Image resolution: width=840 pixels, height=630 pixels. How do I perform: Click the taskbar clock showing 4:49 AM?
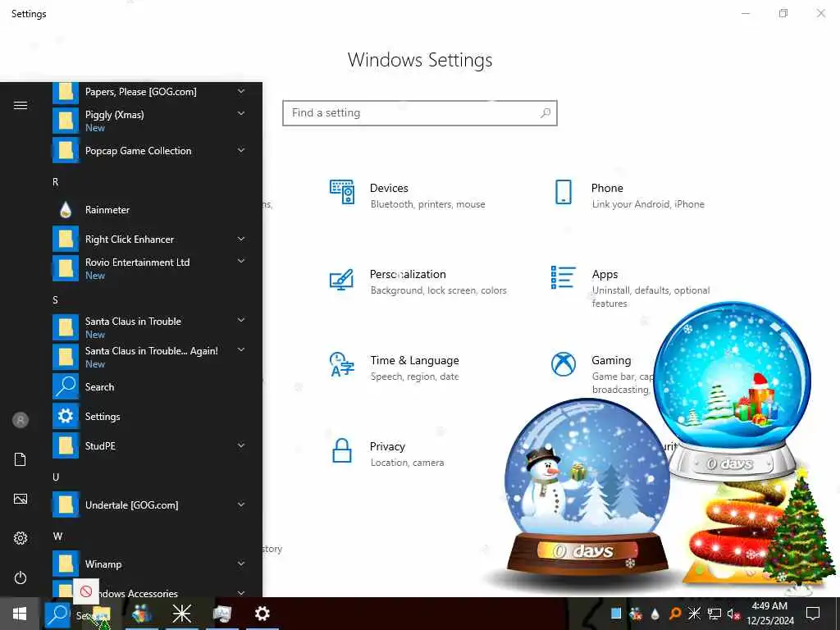coord(769,614)
